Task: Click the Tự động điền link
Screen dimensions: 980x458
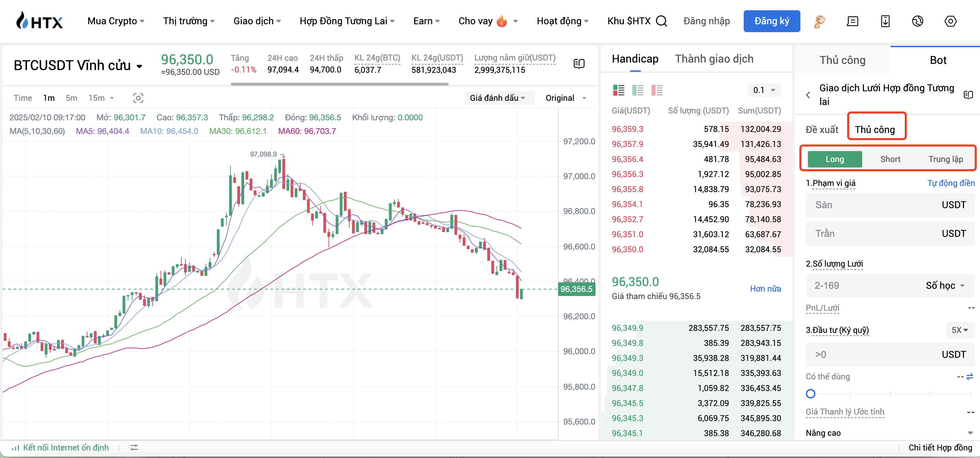Action: pos(950,183)
